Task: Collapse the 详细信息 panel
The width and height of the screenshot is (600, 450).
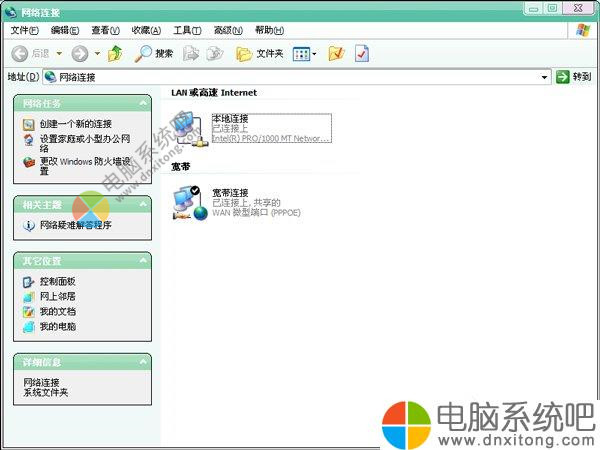Action: 143,362
